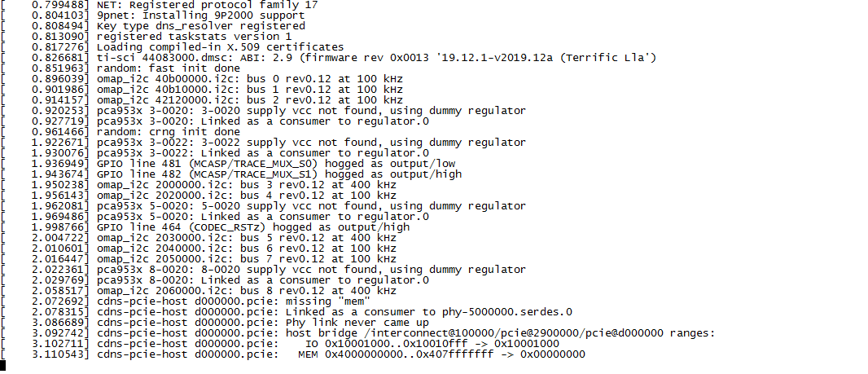Click the 'Installing 9P2000 support' line
The width and height of the screenshot is (868, 374).
(x=153, y=16)
